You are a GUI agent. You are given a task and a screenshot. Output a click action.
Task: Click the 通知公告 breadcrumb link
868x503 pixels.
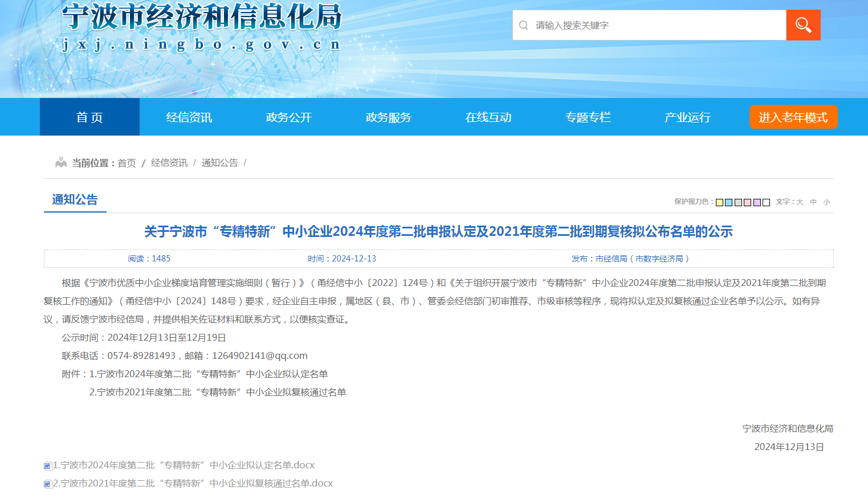pos(219,163)
